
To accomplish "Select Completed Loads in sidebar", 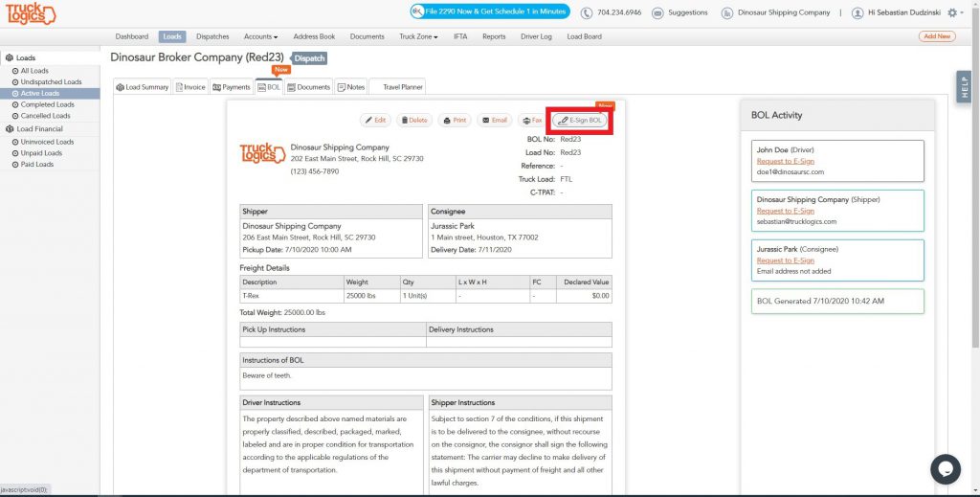I will [x=47, y=104].
